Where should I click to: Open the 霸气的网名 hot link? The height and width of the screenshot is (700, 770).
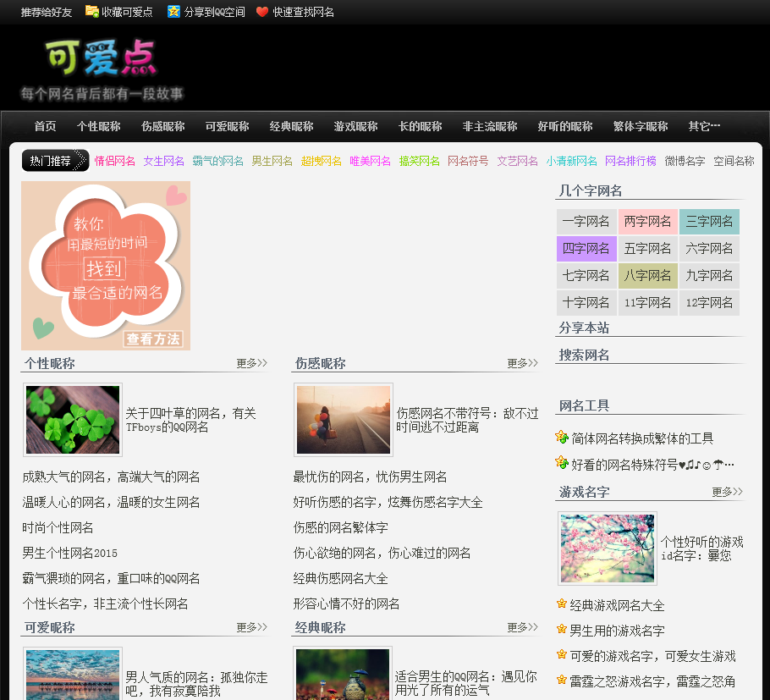[217, 161]
